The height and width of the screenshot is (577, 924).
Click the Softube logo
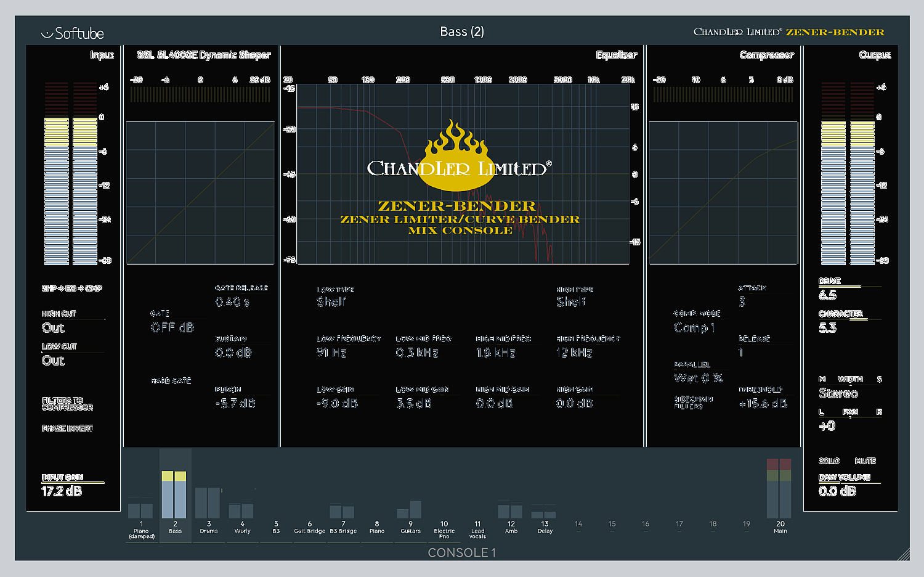[x=72, y=33]
